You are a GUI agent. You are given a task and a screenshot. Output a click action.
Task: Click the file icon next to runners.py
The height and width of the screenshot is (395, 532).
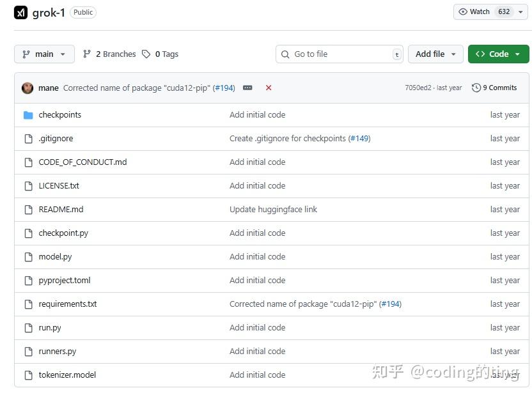29,352
